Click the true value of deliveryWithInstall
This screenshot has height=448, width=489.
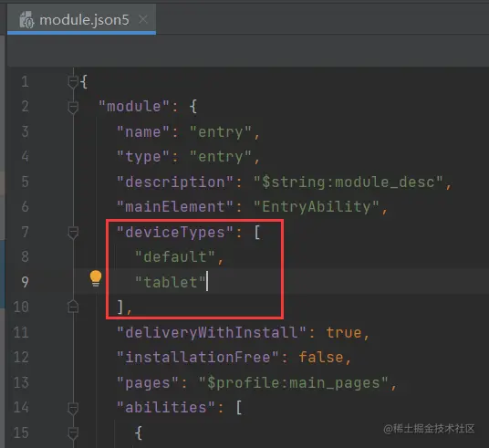point(344,332)
